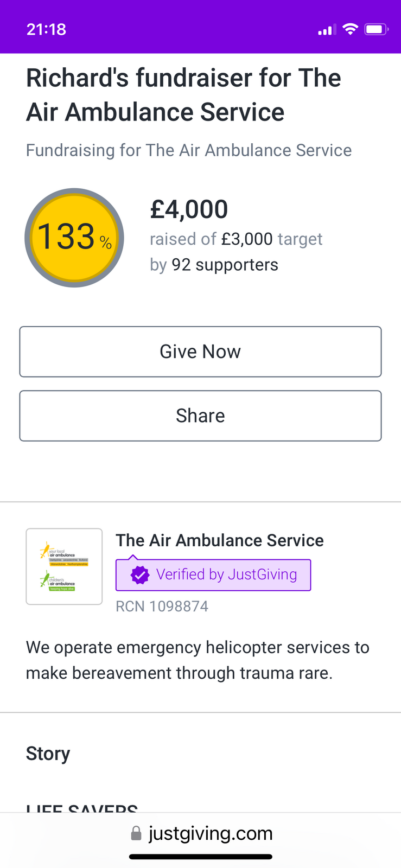Tap the home indicator bar at bottom
This screenshot has width=401, height=868.
(x=201, y=857)
